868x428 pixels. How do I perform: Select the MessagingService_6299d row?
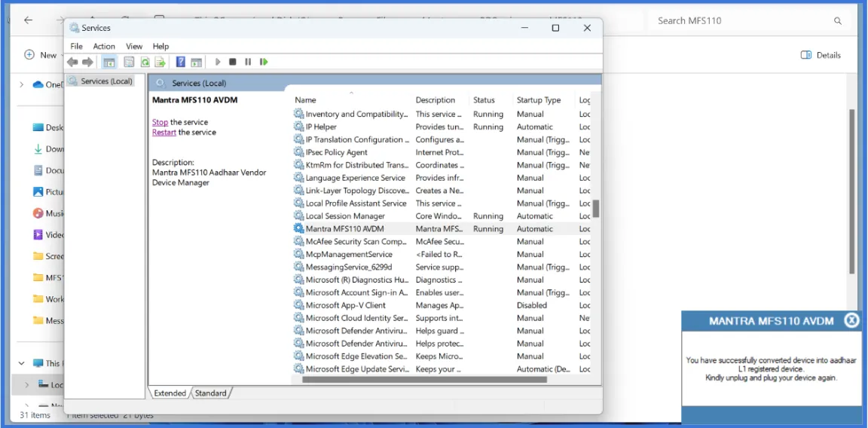(442, 267)
